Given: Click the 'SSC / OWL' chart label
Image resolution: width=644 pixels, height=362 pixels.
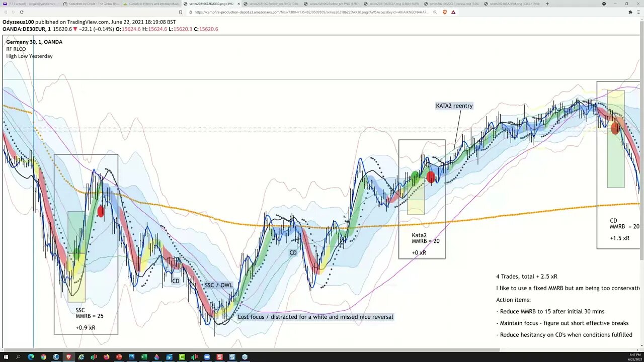Looking at the screenshot, I should coord(219,285).
